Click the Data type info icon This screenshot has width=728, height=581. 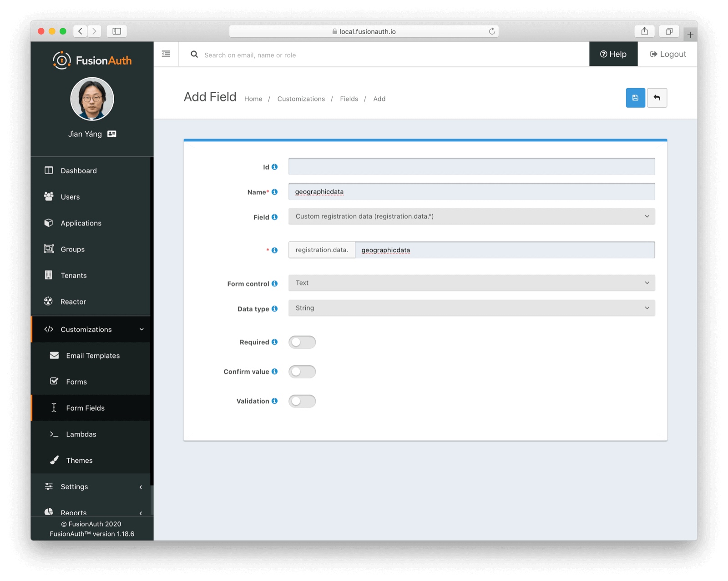(275, 309)
